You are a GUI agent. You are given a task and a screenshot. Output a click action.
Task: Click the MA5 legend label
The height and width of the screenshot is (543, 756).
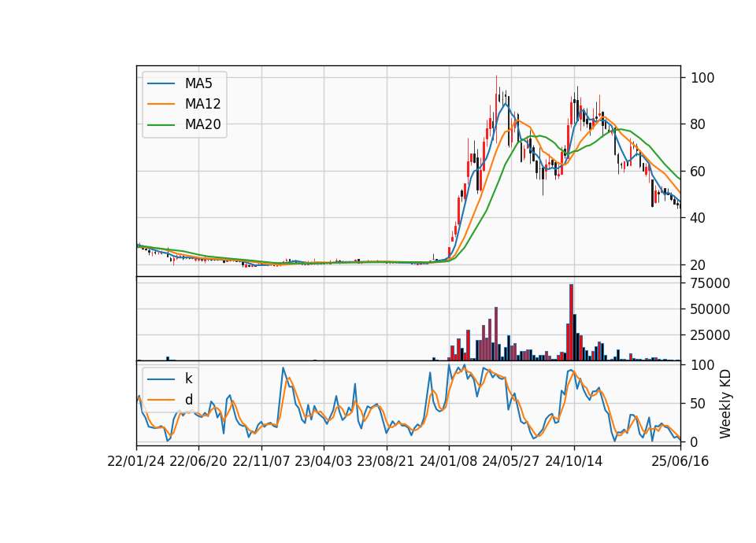tap(198, 83)
